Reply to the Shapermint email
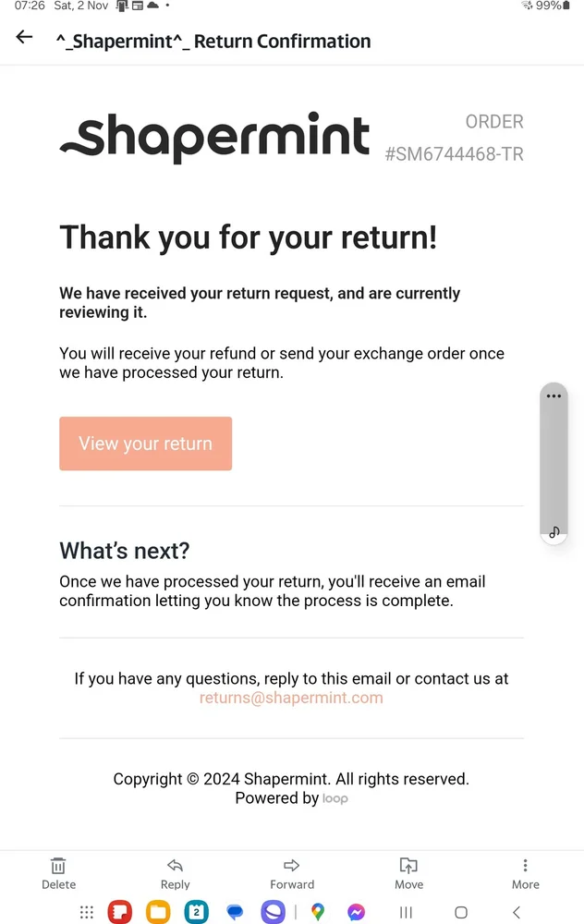 click(175, 872)
